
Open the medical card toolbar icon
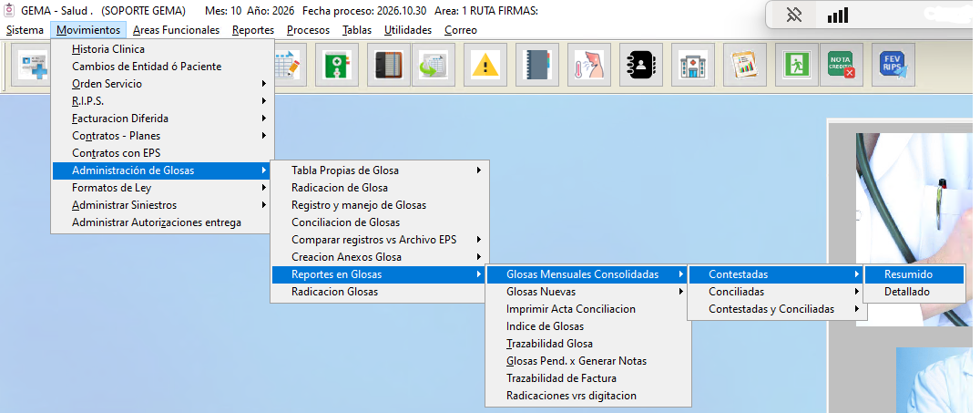click(x=33, y=65)
